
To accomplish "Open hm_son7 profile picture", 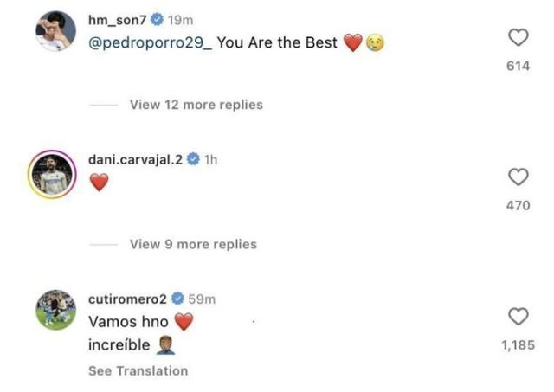I will click(53, 32).
